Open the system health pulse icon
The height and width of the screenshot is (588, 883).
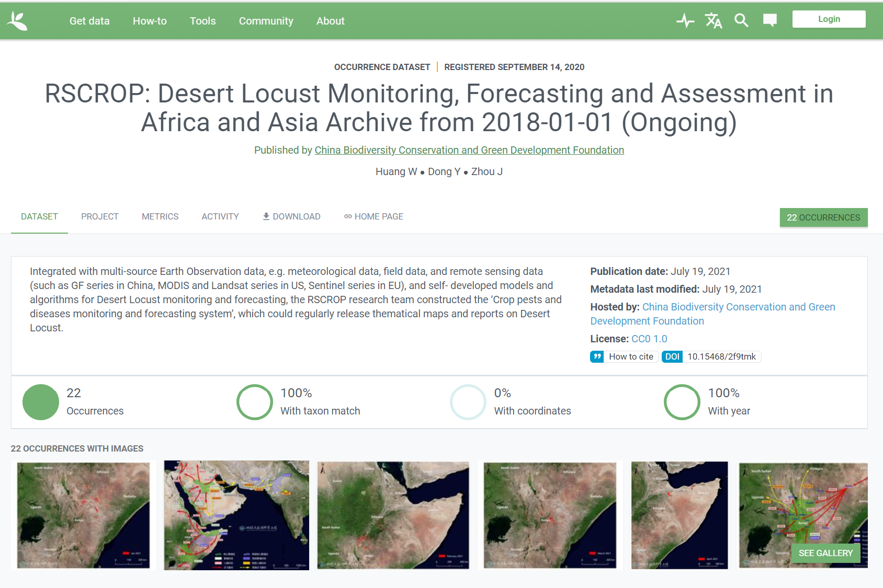click(x=685, y=21)
